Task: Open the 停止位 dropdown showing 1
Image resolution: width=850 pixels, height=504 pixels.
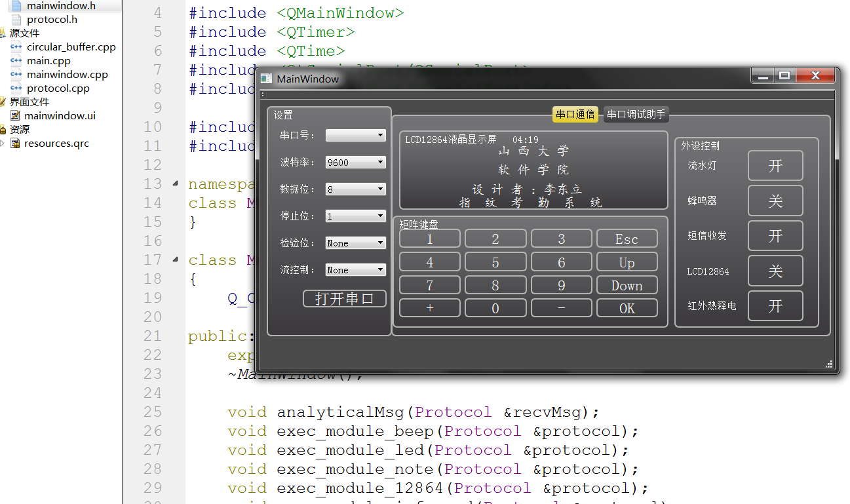Action: [356, 216]
